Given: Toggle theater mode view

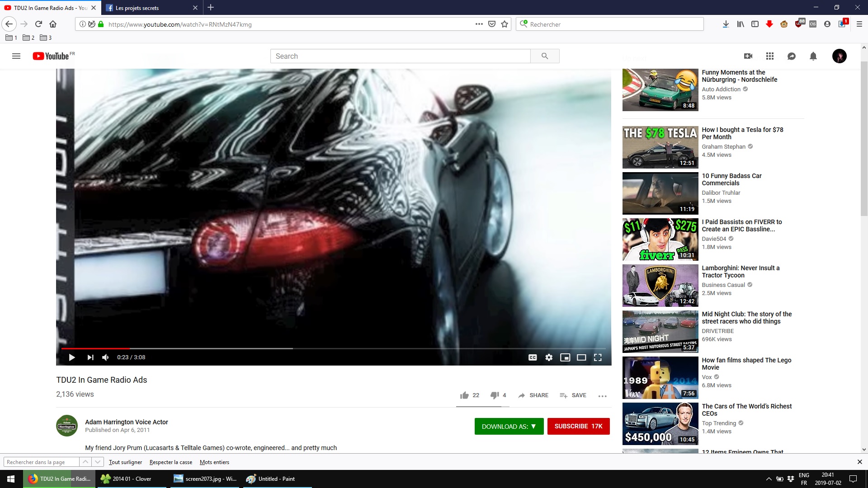Looking at the screenshot, I should 581,357.
